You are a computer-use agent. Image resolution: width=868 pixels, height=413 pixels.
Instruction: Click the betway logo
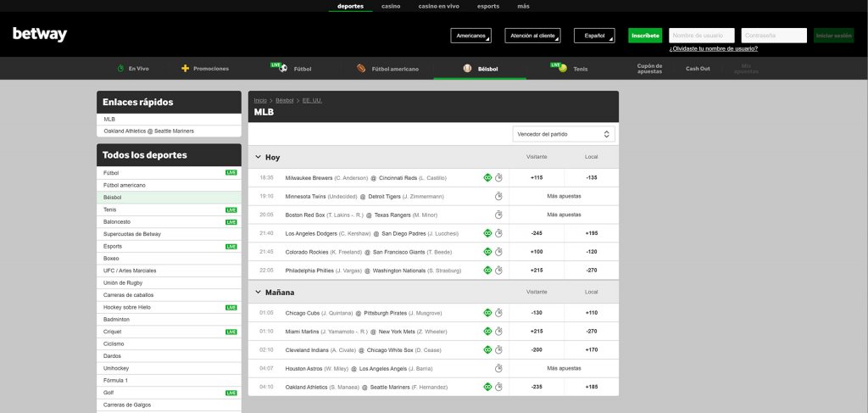point(40,35)
